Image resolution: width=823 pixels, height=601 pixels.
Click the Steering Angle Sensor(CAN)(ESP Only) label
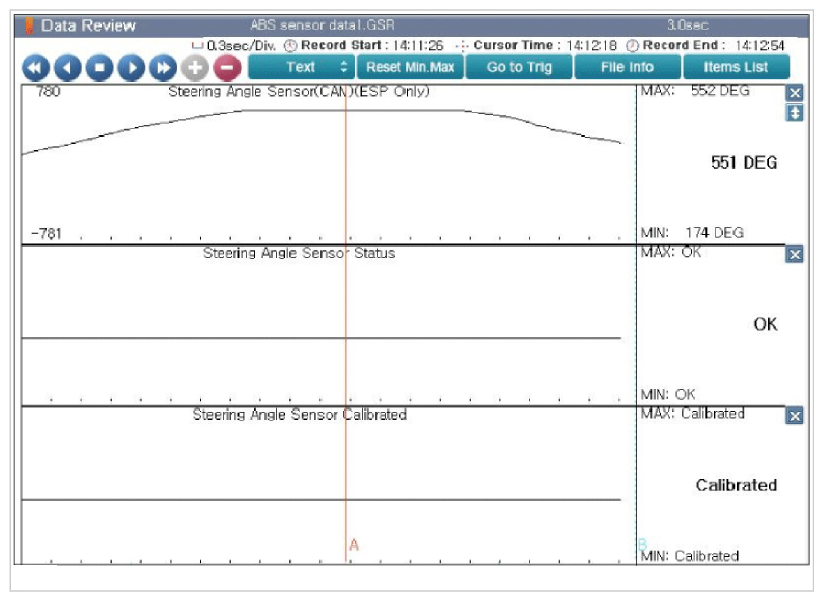pyautogui.click(x=299, y=91)
